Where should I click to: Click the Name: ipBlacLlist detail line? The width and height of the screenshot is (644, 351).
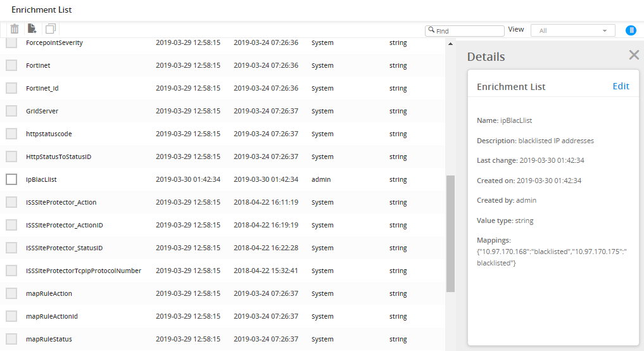[504, 120]
